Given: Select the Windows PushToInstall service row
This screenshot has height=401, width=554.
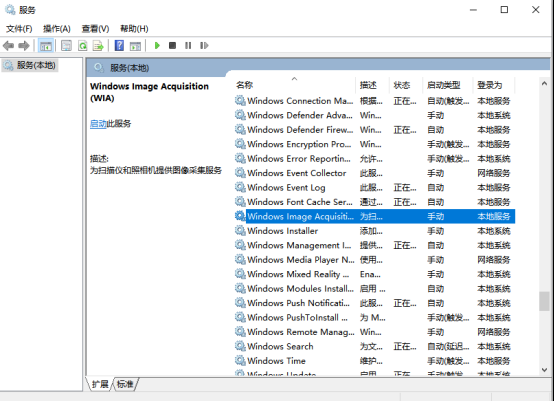Looking at the screenshot, I should pos(375,318).
